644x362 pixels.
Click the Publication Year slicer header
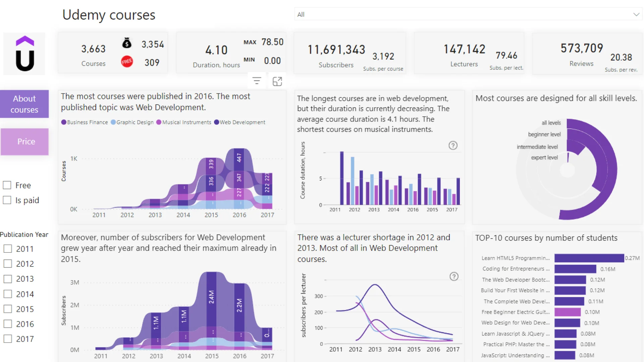24,235
